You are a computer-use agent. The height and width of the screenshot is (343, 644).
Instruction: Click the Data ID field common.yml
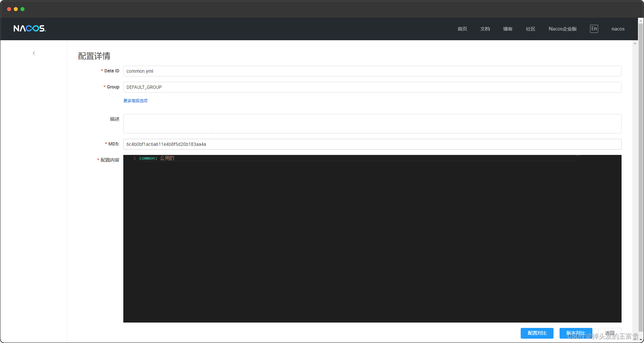point(372,71)
